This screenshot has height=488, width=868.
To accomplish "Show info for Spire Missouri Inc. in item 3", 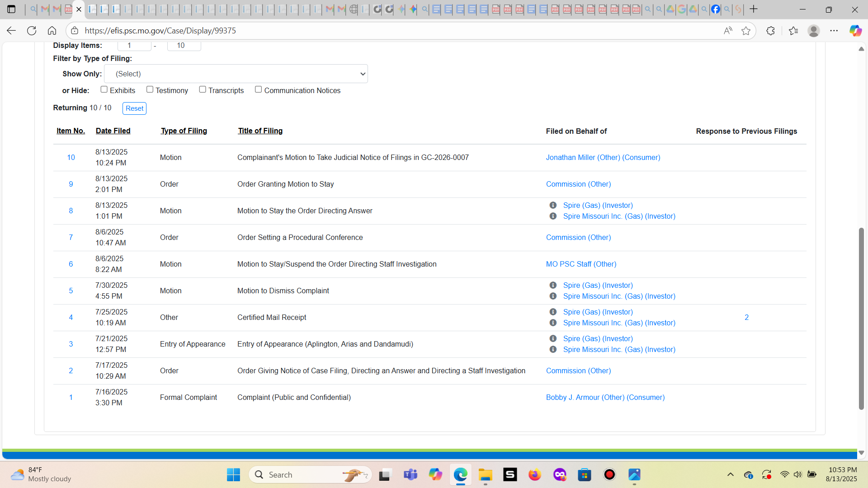I will pyautogui.click(x=553, y=349).
